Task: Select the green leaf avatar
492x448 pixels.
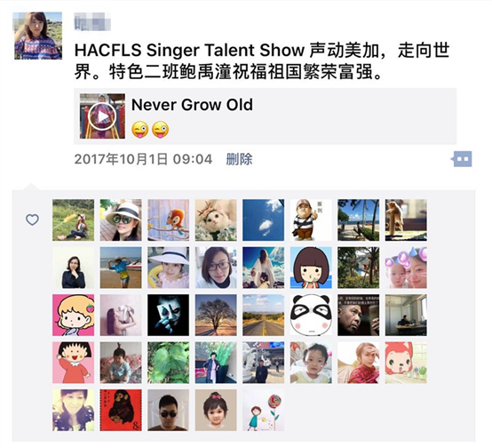Action: pos(168,363)
